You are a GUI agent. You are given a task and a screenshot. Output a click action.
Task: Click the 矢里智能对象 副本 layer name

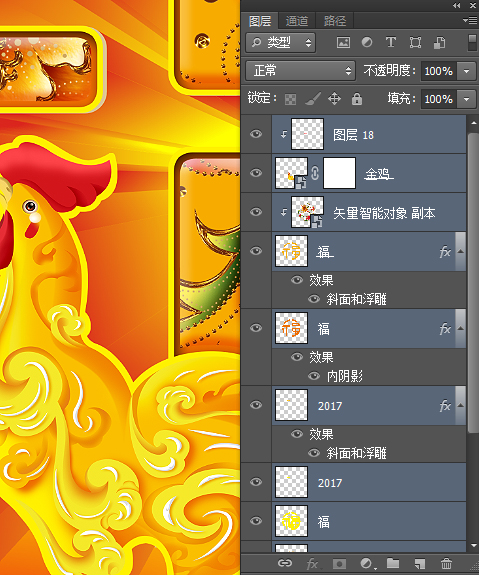[384, 213]
